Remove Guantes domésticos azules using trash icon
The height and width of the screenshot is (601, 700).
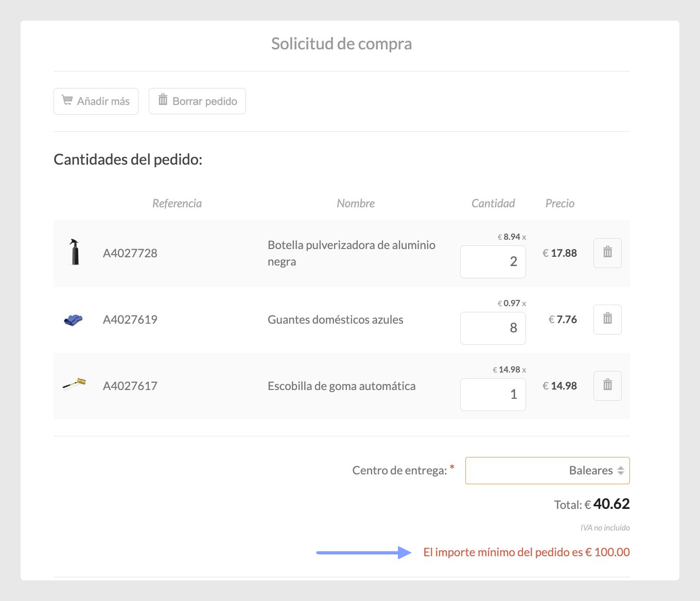pos(607,320)
